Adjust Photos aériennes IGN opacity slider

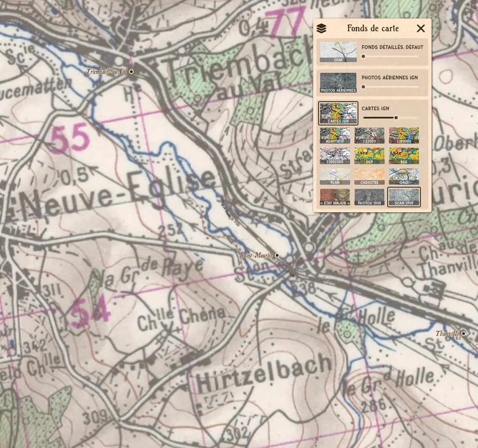[x=390, y=87]
